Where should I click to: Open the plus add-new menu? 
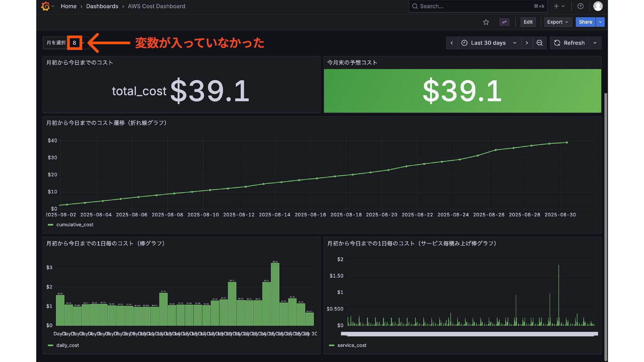point(559,6)
